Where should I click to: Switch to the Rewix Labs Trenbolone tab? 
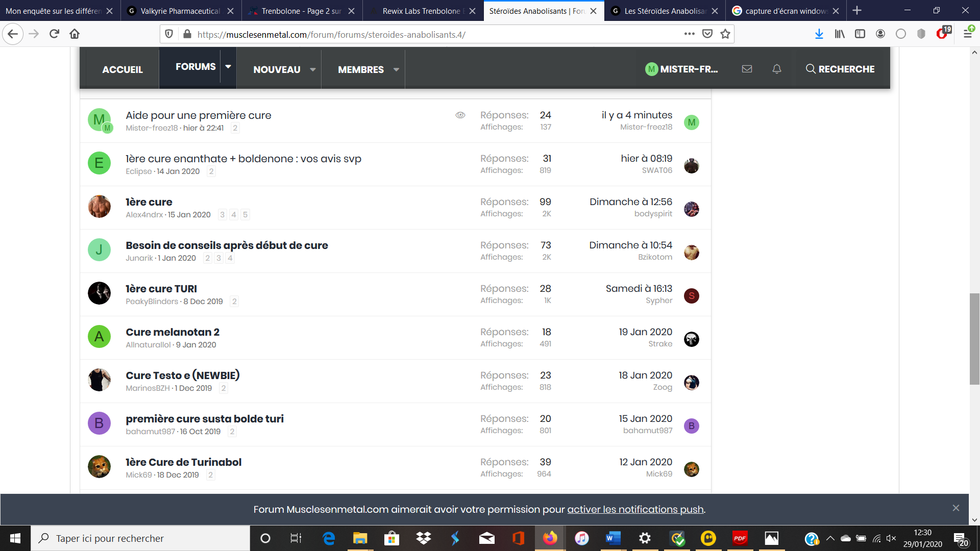coord(422,11)
